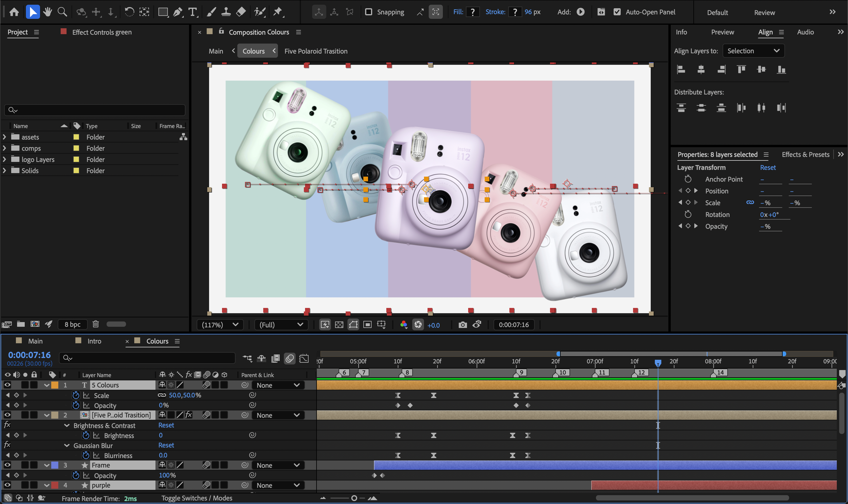Expand the Solids folder

pyautogui.click(x=4, y=170)
